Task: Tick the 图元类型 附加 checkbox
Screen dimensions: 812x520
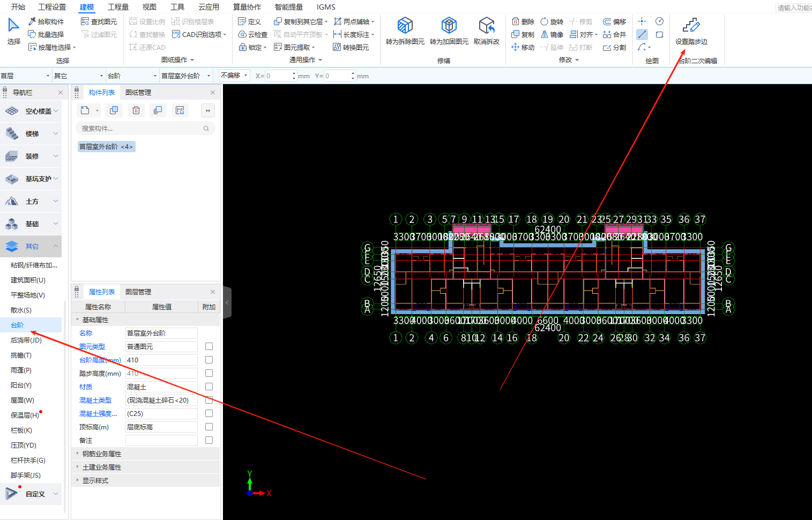Action: (209, 346)
